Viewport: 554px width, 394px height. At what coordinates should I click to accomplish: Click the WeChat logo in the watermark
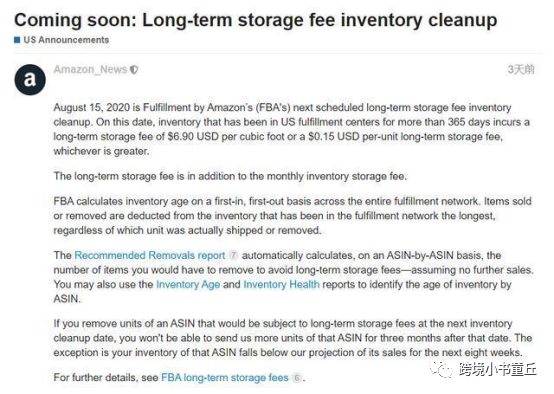tap(441, 370)
